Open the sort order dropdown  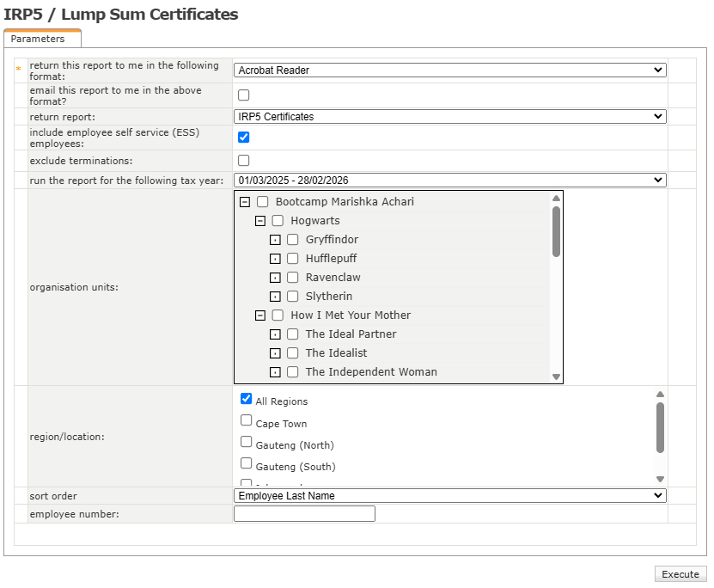click(x=449, y=496)
